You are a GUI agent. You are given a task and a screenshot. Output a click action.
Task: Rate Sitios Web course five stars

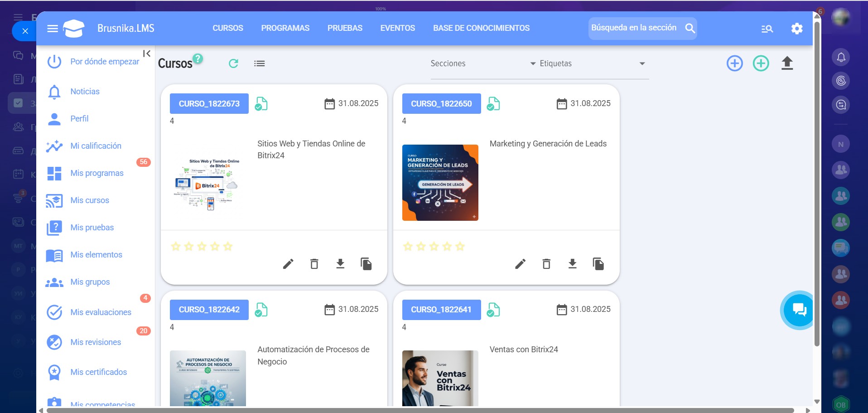click(228, 247)
